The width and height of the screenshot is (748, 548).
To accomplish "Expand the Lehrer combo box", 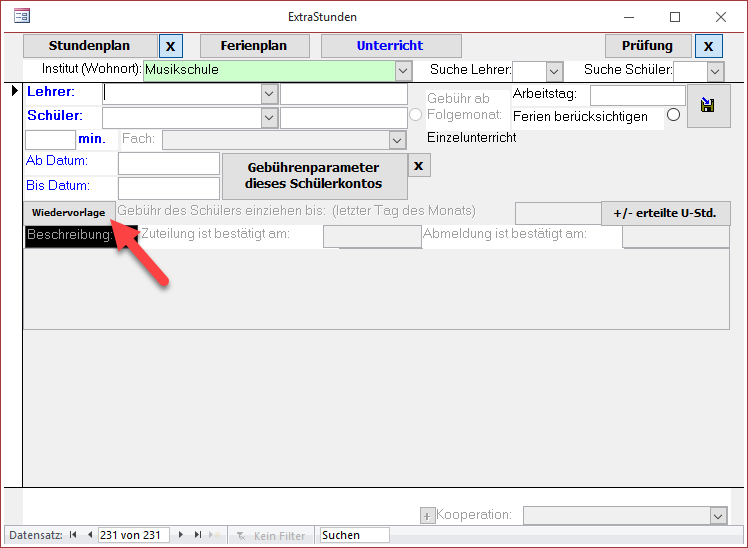I will point(268,93).
